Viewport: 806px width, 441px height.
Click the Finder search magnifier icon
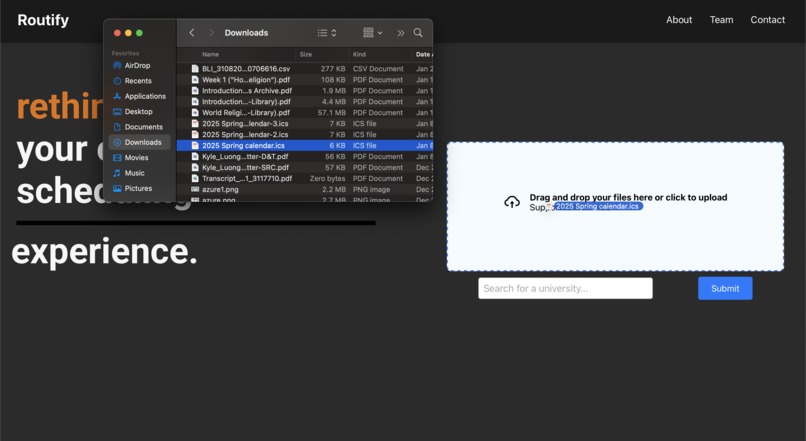click(x=418, y=33)
